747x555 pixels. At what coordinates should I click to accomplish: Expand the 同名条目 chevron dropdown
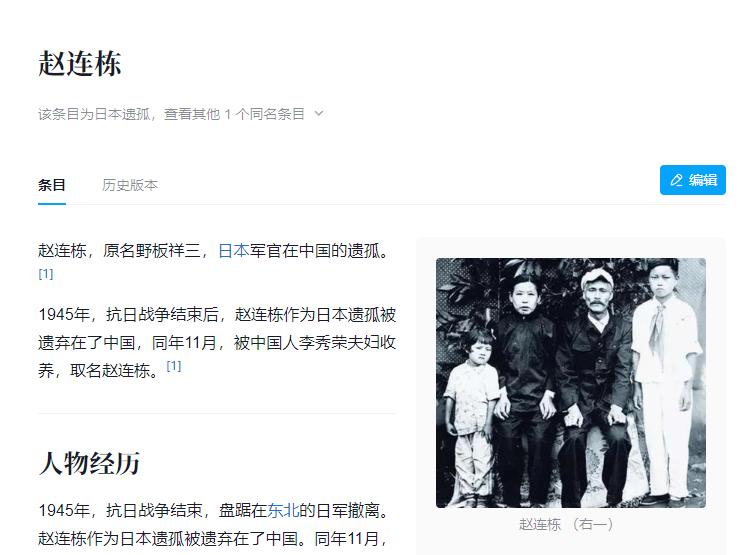(x=319, y=113)
